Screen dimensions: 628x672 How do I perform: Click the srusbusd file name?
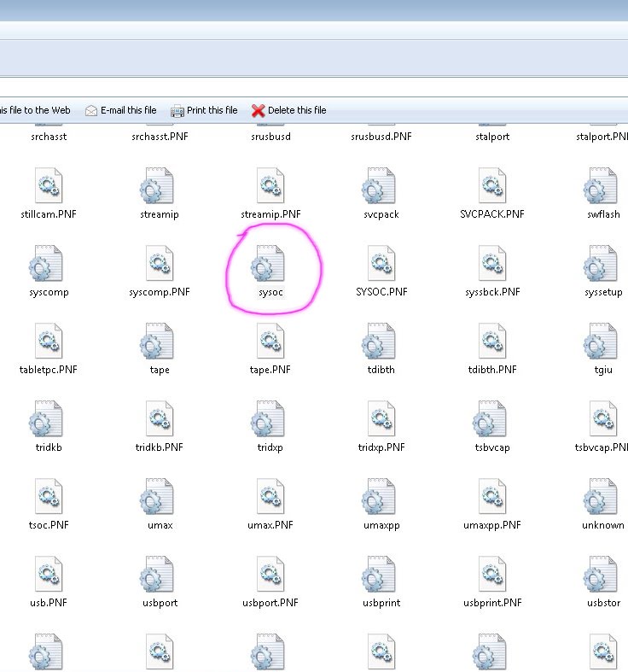pyautogui.click(x=270, y=137)
